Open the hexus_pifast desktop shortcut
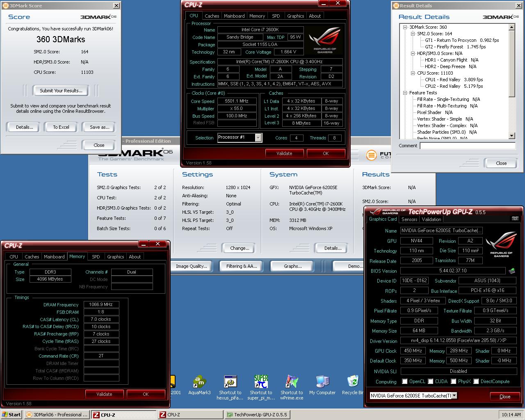 (x=230, y=382)
